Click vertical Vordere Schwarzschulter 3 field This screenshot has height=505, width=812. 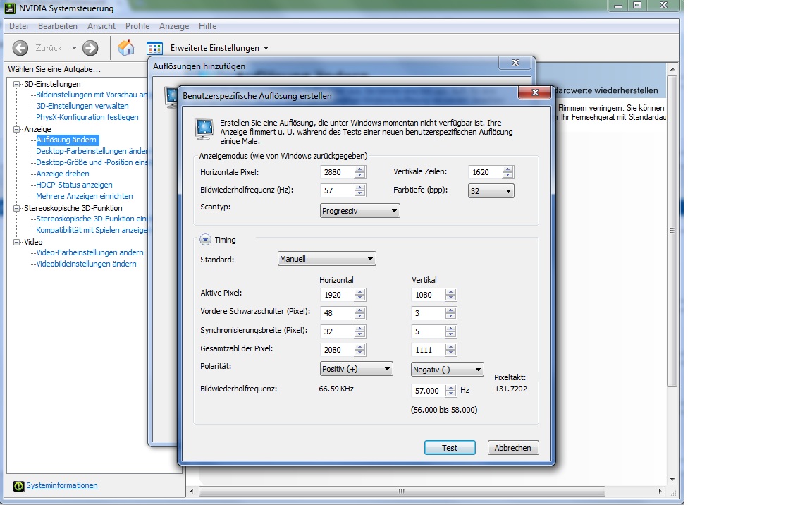[x=429, y=313]
